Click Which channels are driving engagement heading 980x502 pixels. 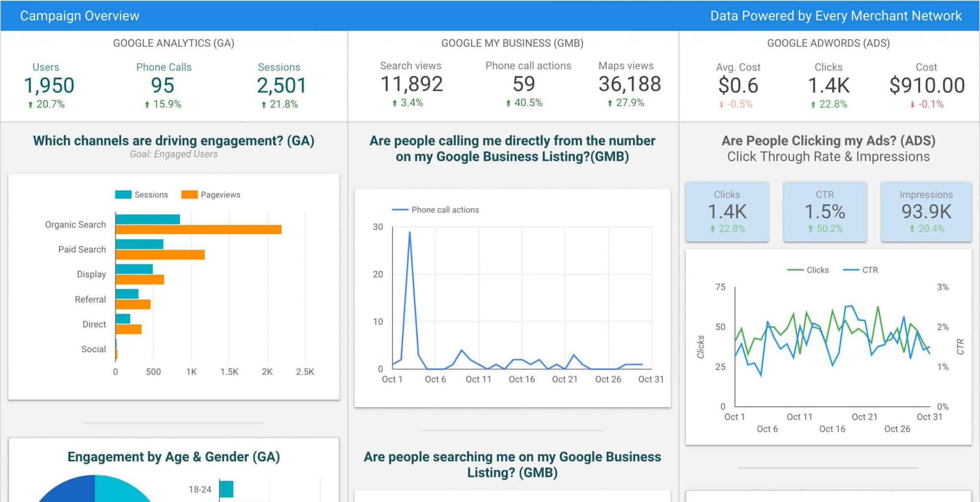tap(174, 141)
